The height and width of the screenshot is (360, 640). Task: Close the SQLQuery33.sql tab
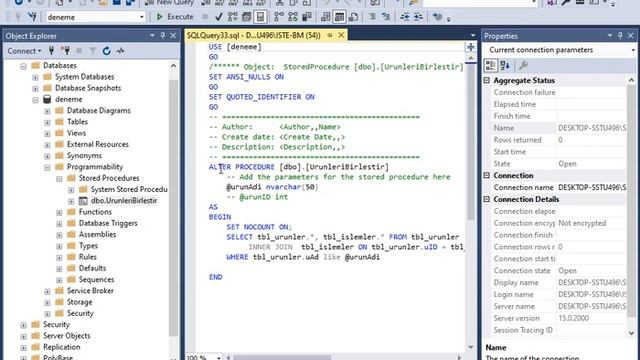click(341, 36)
